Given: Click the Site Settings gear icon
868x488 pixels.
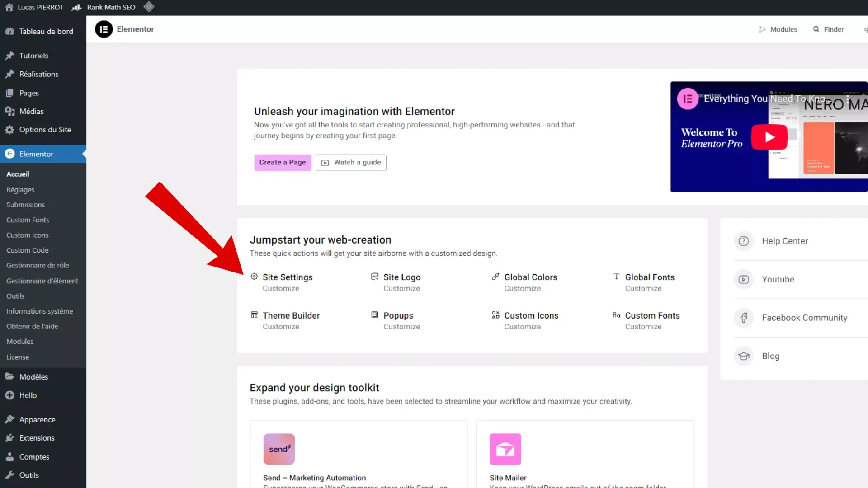Looking at the screenshot, I should [255, 277].
